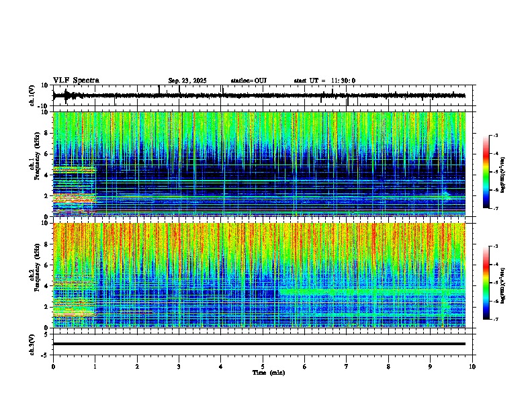Image resolution: width=532 pixels, height=411 pixels.
Task: Click the green 3.5 kHz band in ch.2 spectrogram
Action: click(371, 292)
